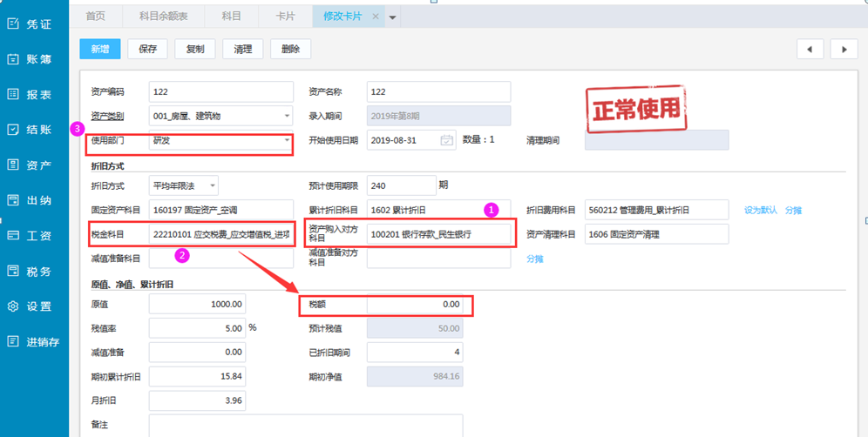Click the 凭证 voucher icon in sidebar

[13, 24]
